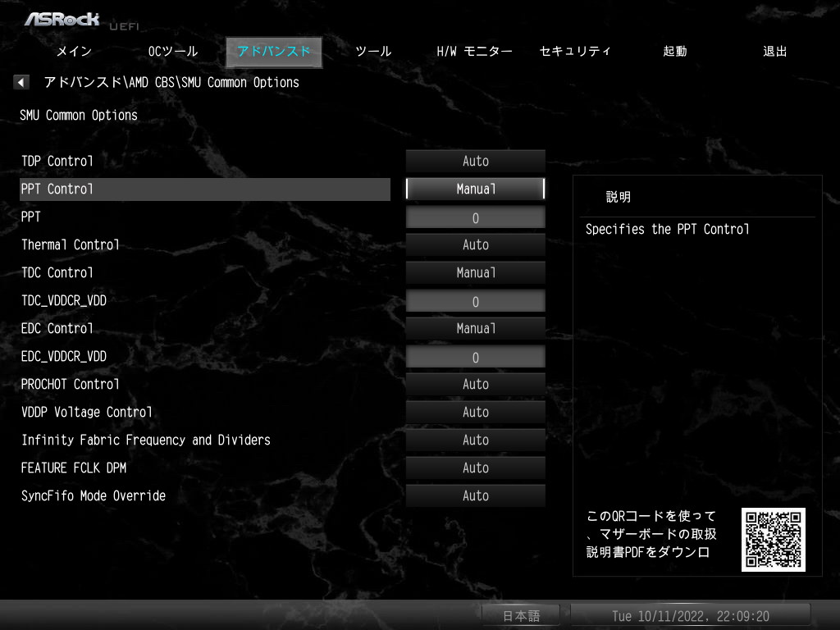Click the 'Specifies the PPT Control' description
The image size is (840, 630).
point(668,230)
